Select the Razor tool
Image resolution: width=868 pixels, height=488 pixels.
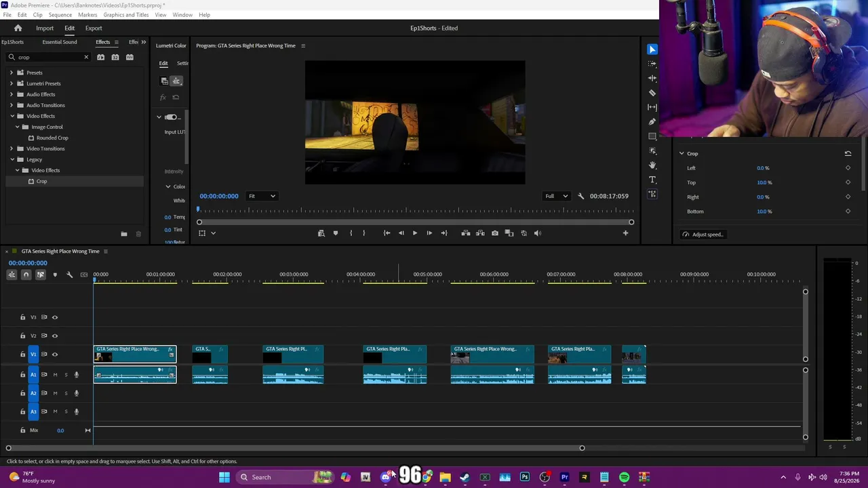click(x=652, y=93)
